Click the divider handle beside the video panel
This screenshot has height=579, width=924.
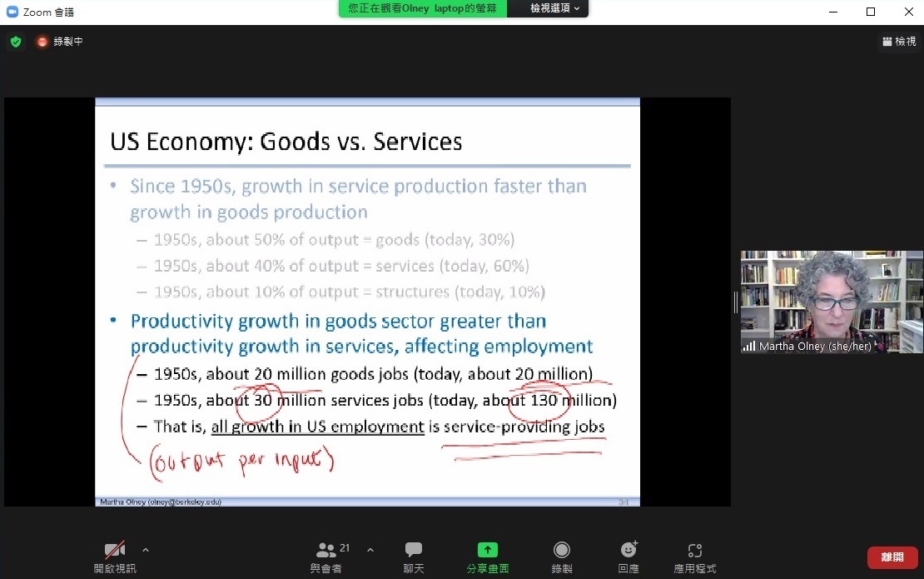pos(736,302)
